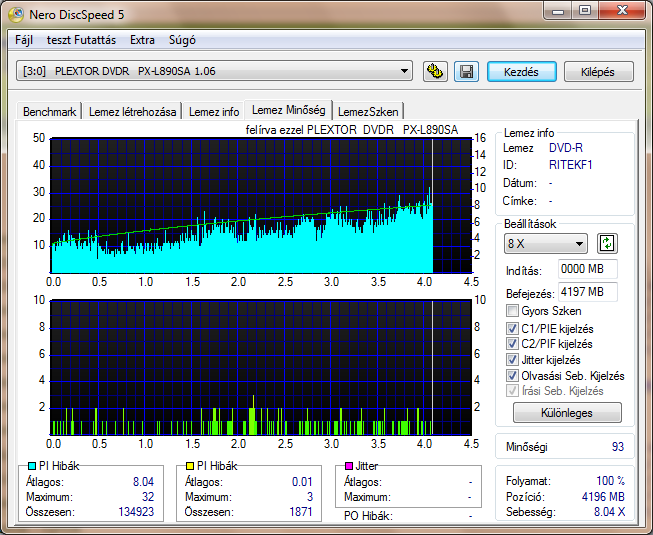Viewport: 653px width, 535px height.
Task: Open the drive options icon button
Action: [x=435, y=72]
